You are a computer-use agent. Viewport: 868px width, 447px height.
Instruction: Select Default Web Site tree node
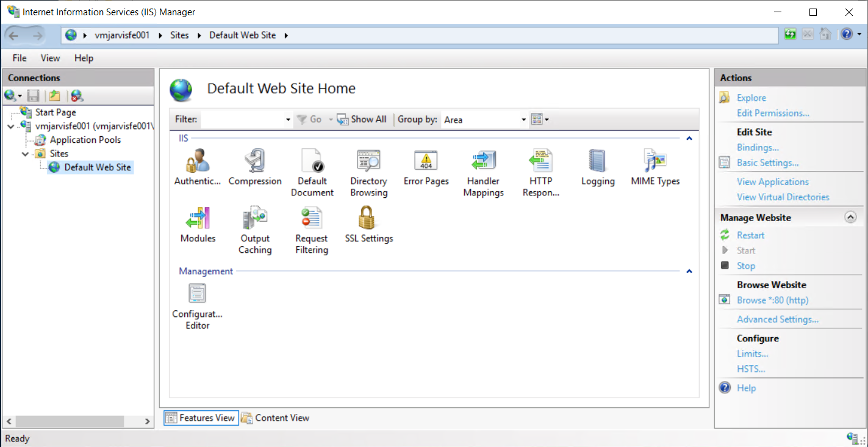click(x=98, y=167)
